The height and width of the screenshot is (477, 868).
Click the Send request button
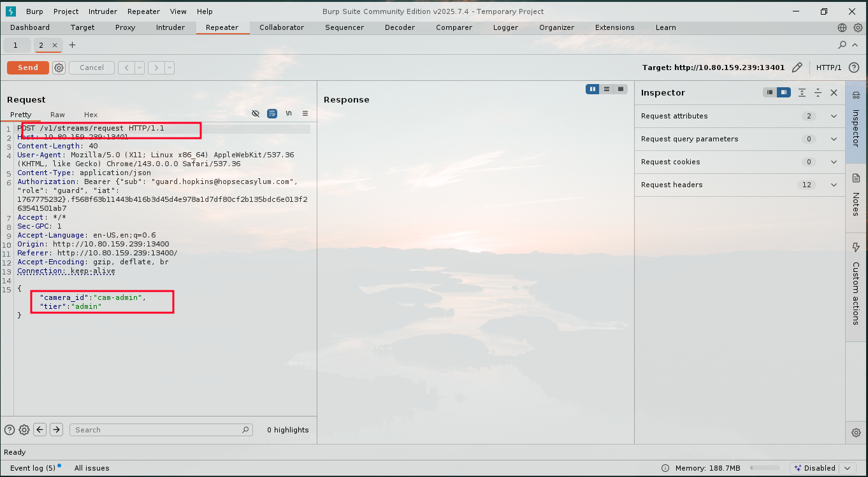28,68
